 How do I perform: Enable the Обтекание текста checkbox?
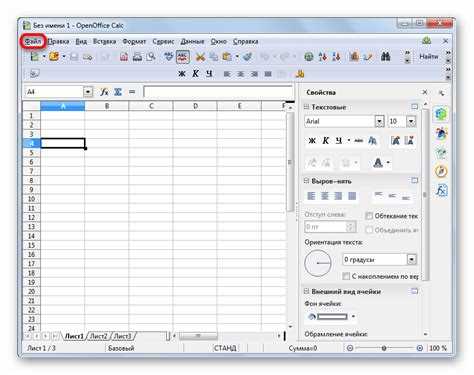pyautogui.click(x=369, y=216)
